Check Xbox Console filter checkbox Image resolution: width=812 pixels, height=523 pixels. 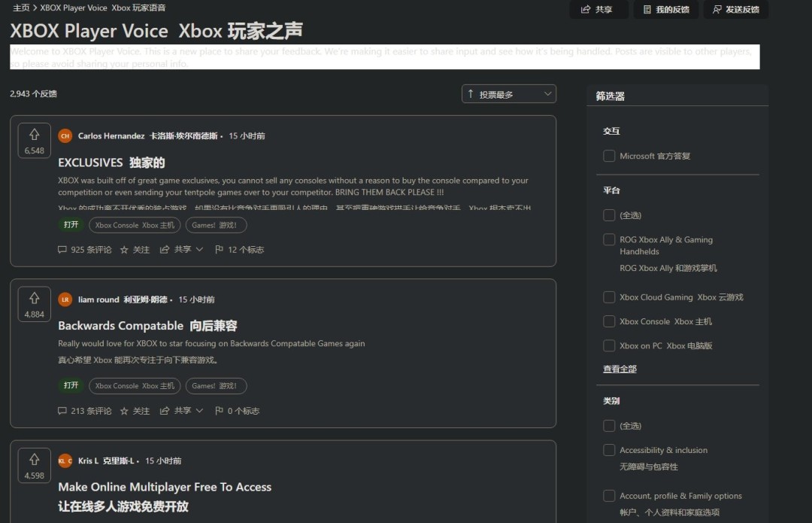coord(609,321)
